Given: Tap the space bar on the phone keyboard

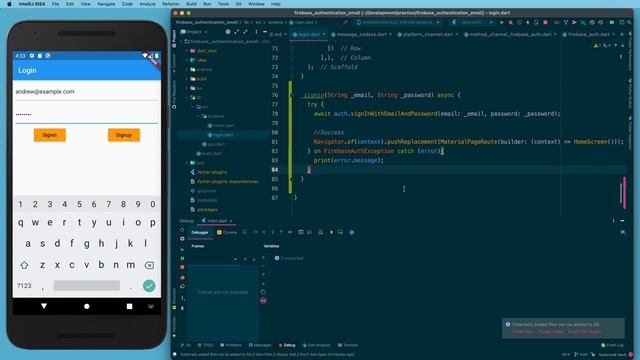Looking at the screenshot, I should (x=87, y=286).
